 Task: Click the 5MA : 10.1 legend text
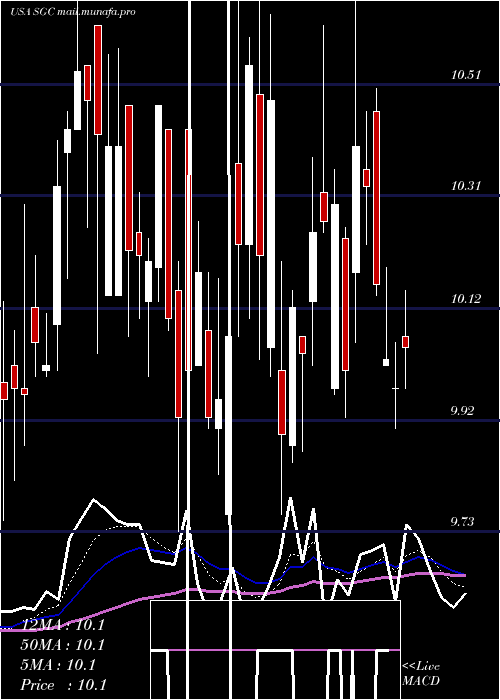click(x=58, y=665)
